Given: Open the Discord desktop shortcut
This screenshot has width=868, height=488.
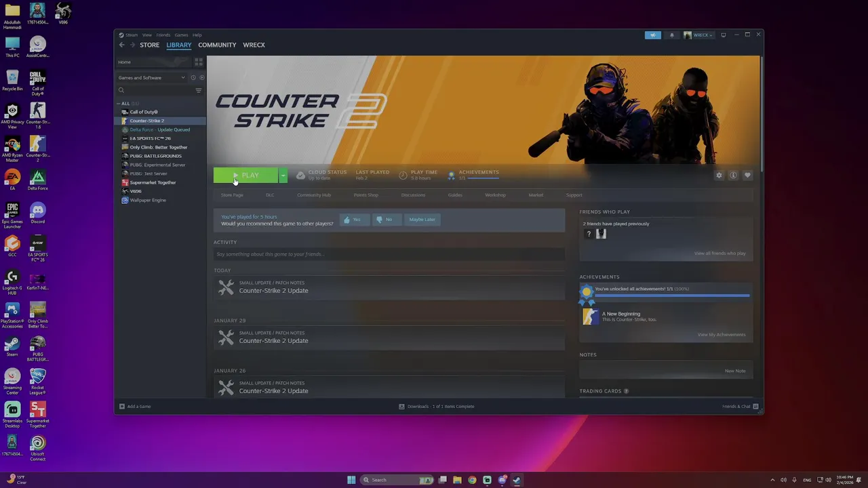Looking at the screenshot, I should (x=38, y=213).
